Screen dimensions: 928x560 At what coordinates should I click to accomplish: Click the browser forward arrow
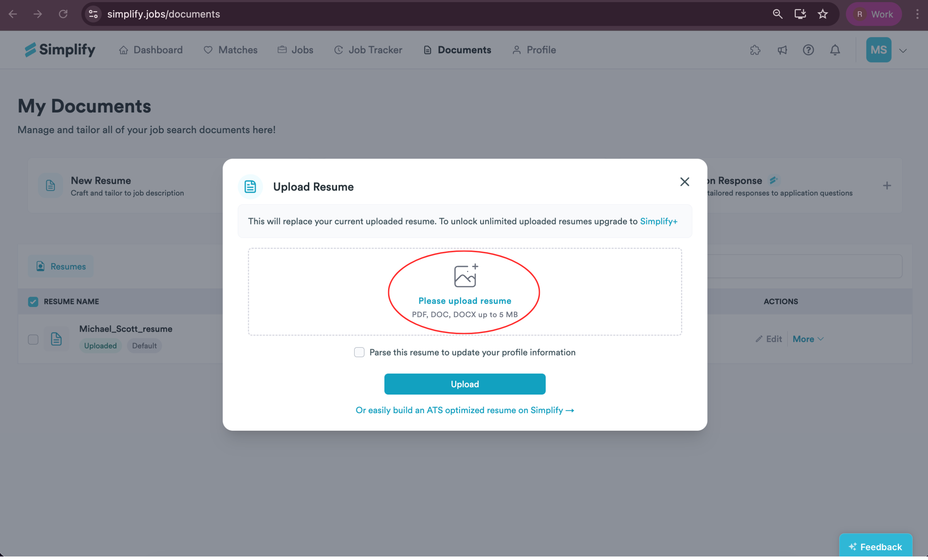pyautogui.click(x=38, y=14)
